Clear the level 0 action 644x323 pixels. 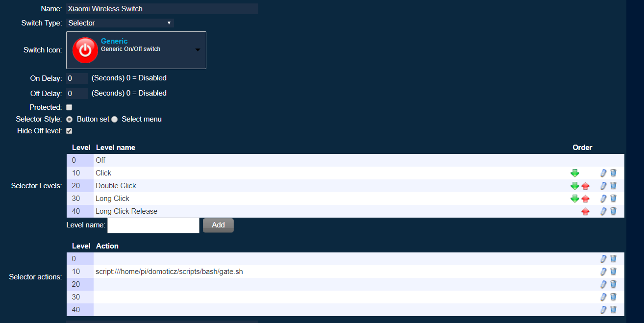(613, 259)
